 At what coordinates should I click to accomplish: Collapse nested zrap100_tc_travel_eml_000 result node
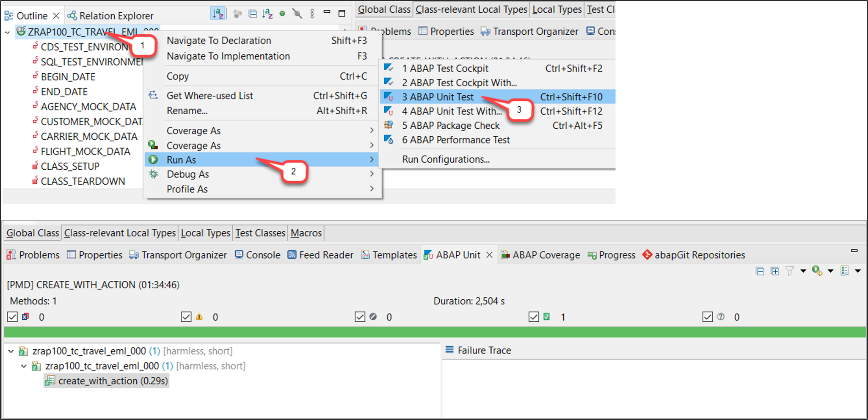24,366
